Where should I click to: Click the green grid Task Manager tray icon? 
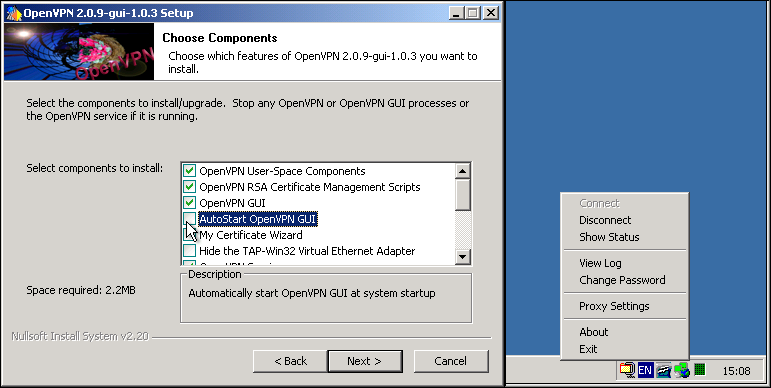[x=700, y=369]
